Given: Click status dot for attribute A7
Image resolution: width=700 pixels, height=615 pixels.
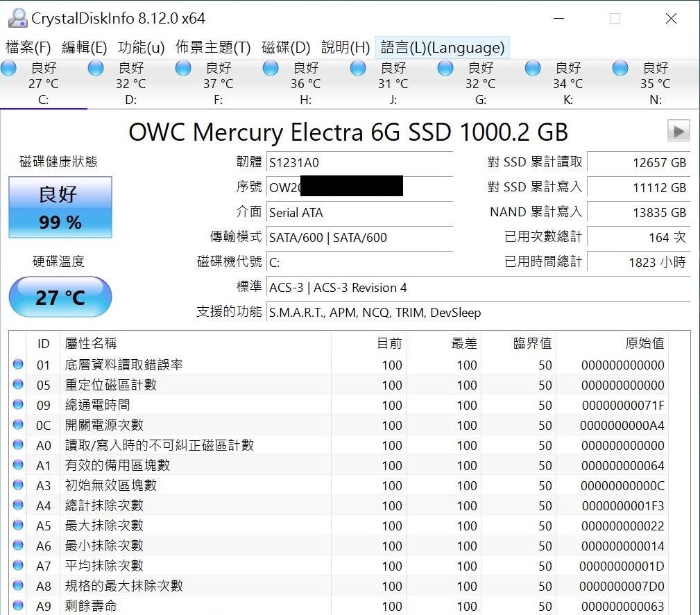Looking at the screenshot, I should 18,565.
